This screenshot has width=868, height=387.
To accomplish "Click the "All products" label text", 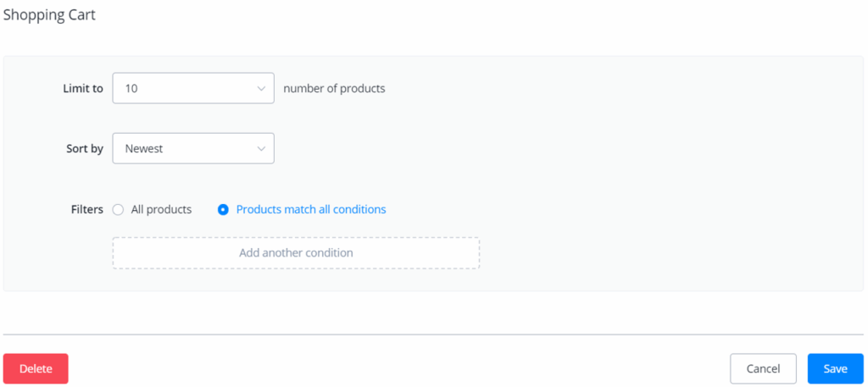I will pyautogui.click(x=161, y=209).
